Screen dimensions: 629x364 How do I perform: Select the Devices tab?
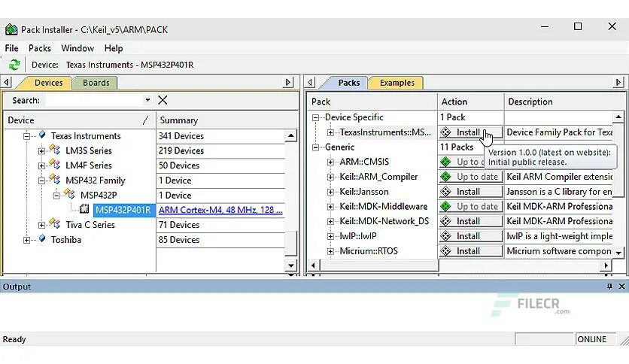49,83
